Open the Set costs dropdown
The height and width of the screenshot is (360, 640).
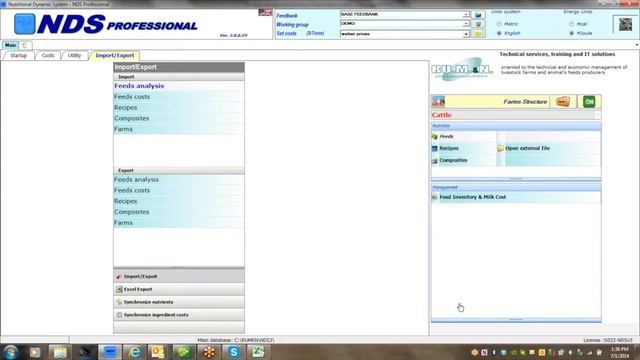(466, 34)
